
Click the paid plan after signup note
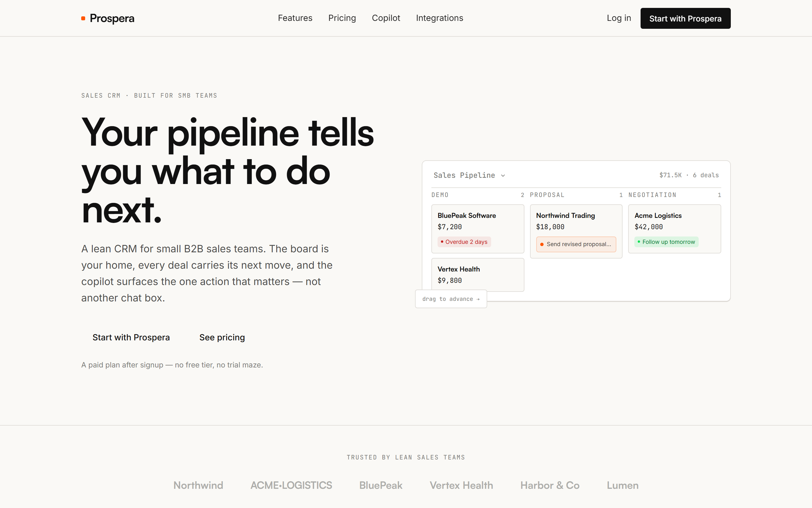[x=172, y=365]
